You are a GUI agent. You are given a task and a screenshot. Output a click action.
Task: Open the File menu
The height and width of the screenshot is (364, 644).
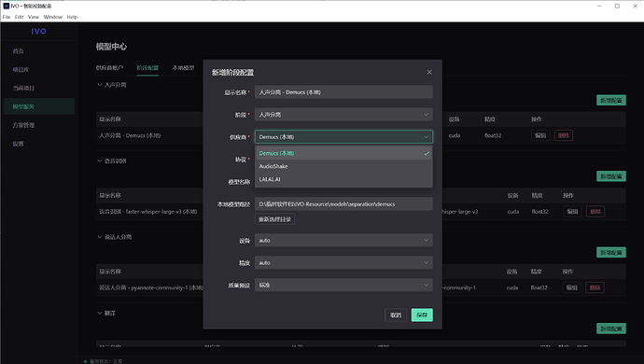click(x=7, y=17)
